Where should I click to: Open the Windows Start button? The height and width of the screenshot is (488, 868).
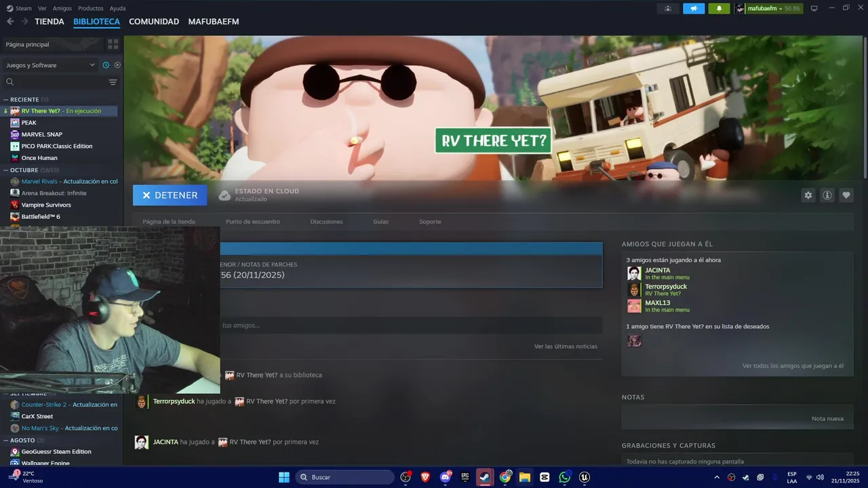coord(283,477)
